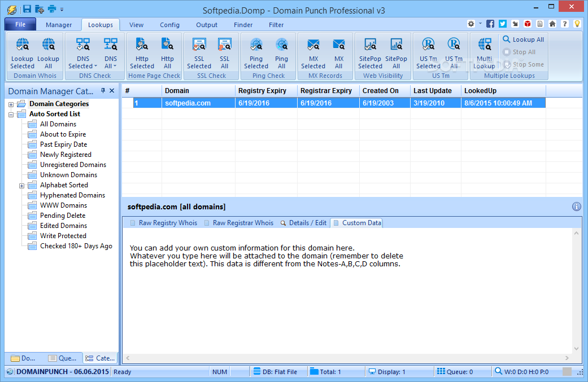Look up MX Selected records

pyautogui.click(x=313, y=54)
